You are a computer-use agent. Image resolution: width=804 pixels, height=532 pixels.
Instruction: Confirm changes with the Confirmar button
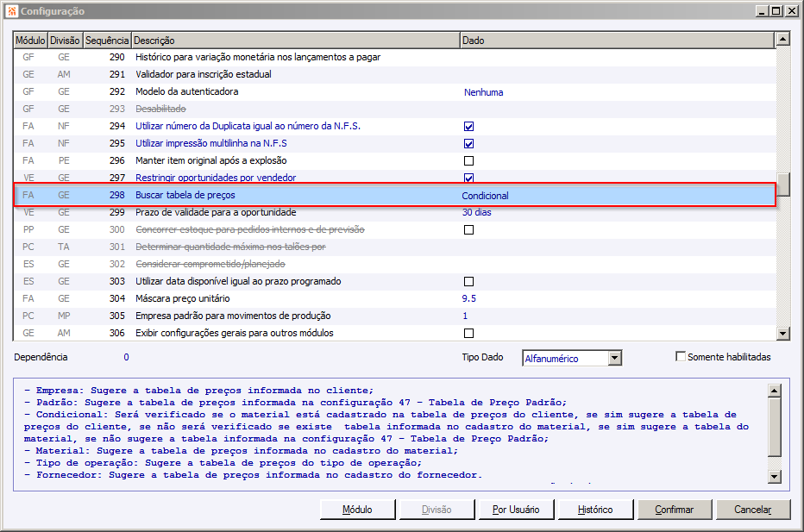point(675,510)
